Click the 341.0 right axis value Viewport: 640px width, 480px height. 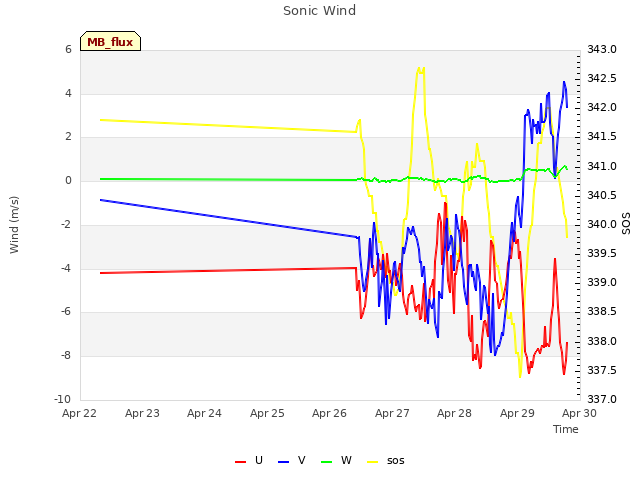click(x=602, y=167)
